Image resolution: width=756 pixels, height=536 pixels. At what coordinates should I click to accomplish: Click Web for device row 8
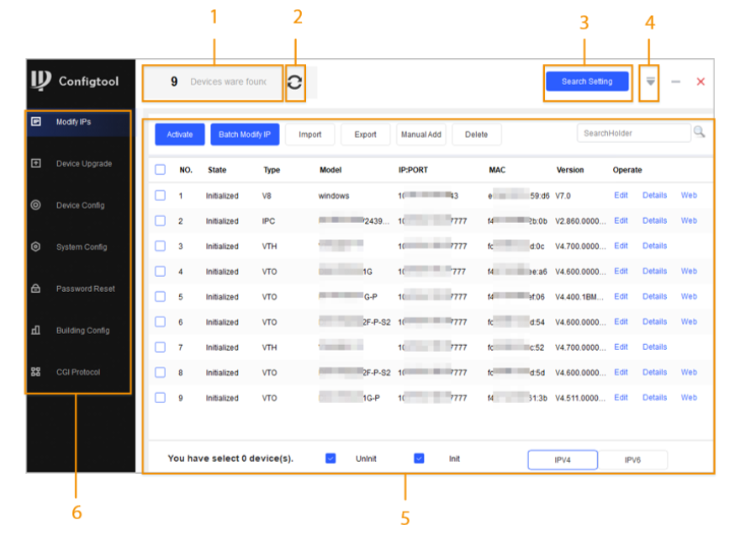[x=689, y=372]
